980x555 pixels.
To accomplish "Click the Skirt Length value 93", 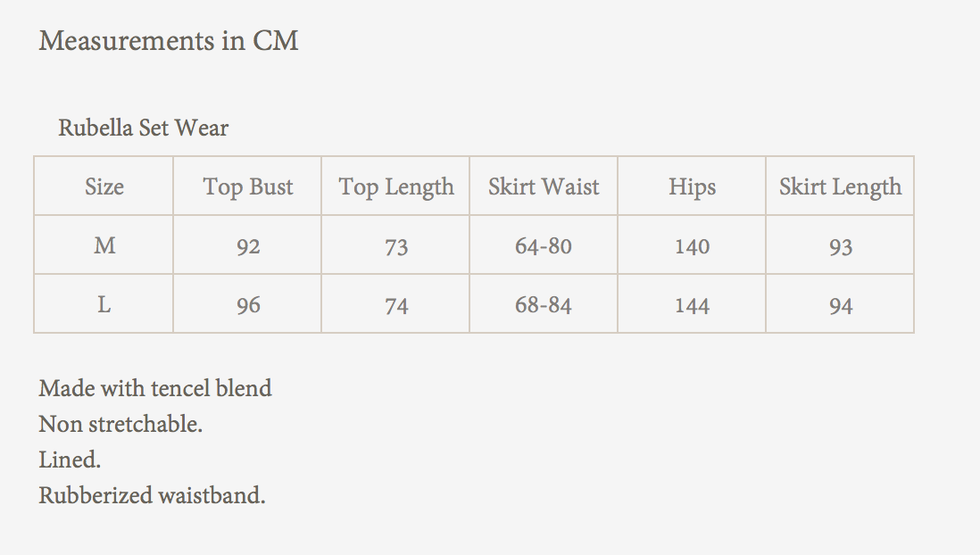I will (x=841, y=247).
